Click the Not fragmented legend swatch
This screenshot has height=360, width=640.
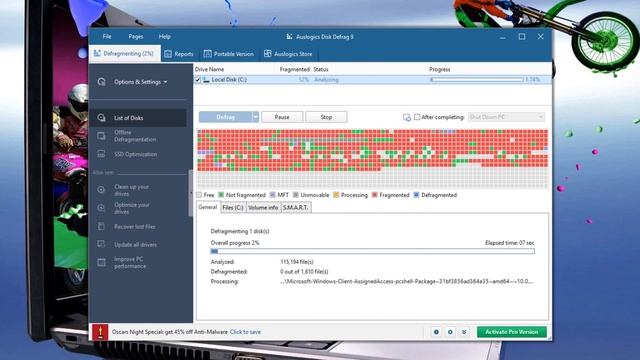[x=221, y=195]
